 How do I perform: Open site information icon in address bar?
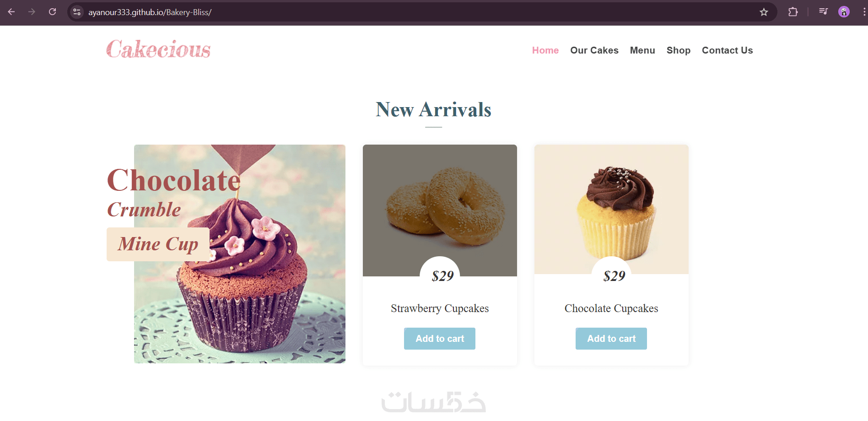click(x=77, y=12)
